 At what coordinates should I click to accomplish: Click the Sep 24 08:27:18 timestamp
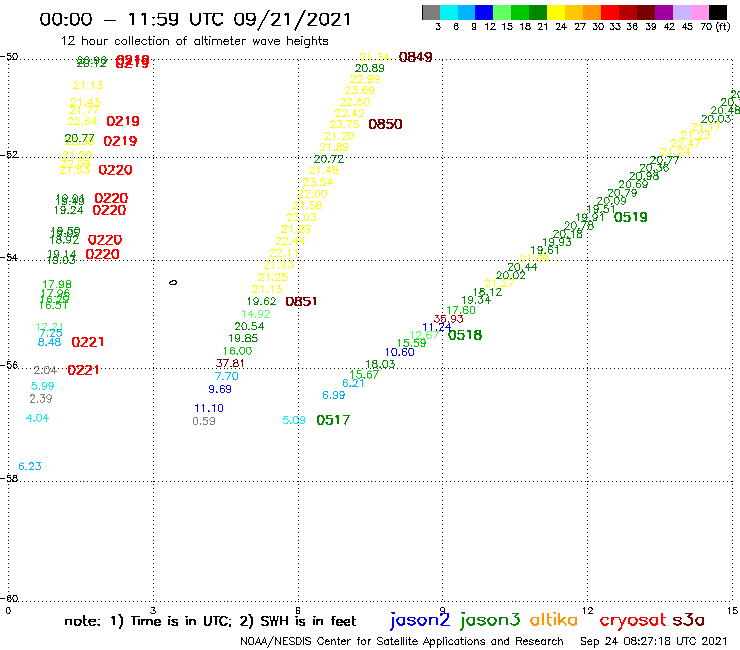point(654,641)
